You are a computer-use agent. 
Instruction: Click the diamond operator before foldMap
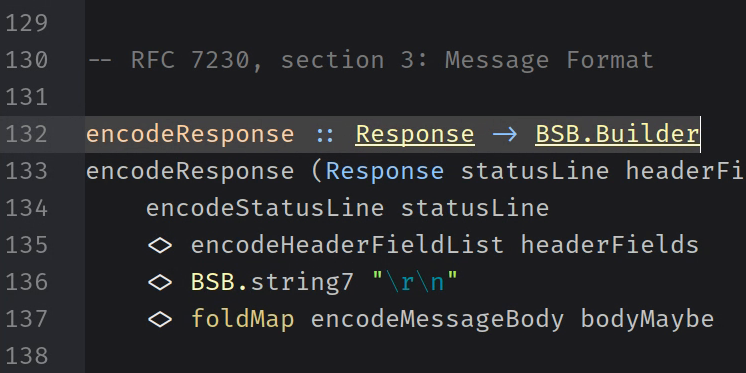[160, 320]
